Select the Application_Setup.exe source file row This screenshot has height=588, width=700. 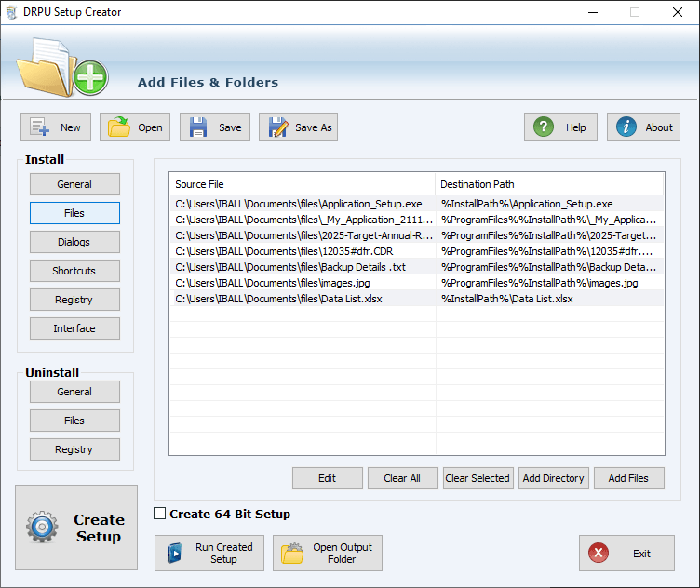tap(303, 204)
